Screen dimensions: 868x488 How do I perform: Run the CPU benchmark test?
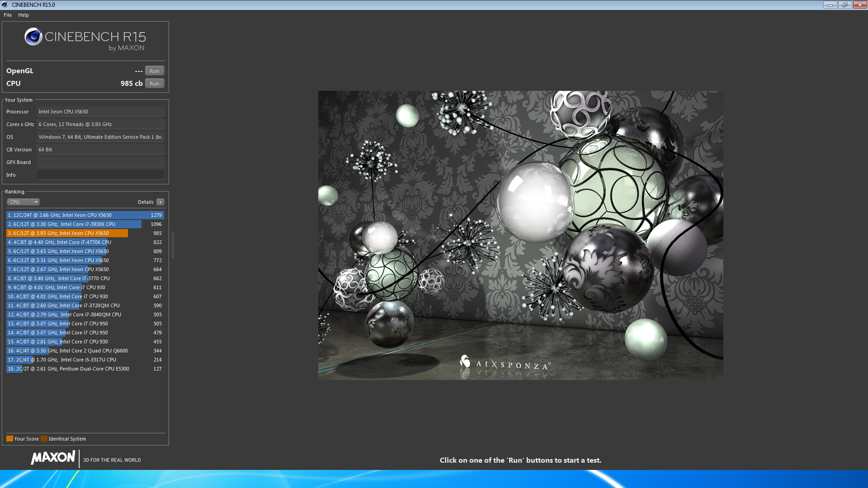pyautogui.click(x=155, y=84)
